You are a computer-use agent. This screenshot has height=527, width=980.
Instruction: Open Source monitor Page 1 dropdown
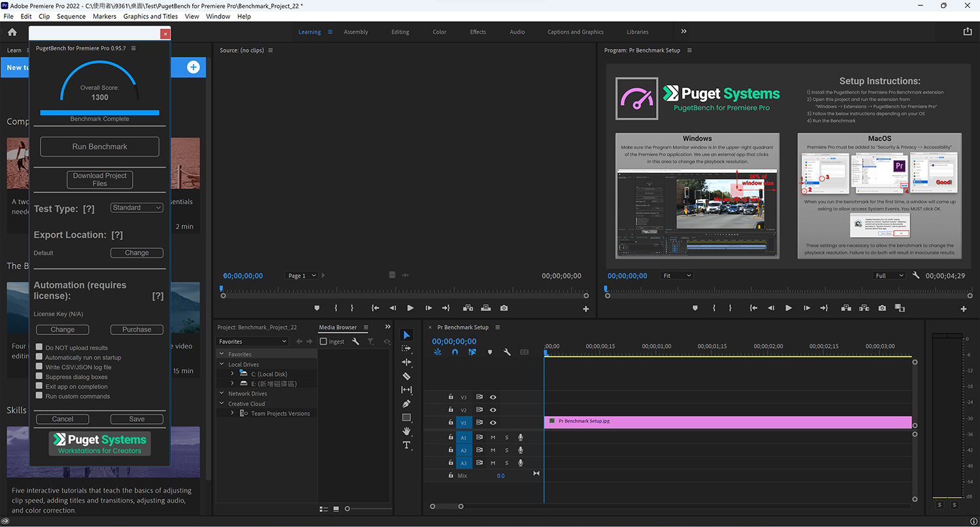[x=301, y=276]
